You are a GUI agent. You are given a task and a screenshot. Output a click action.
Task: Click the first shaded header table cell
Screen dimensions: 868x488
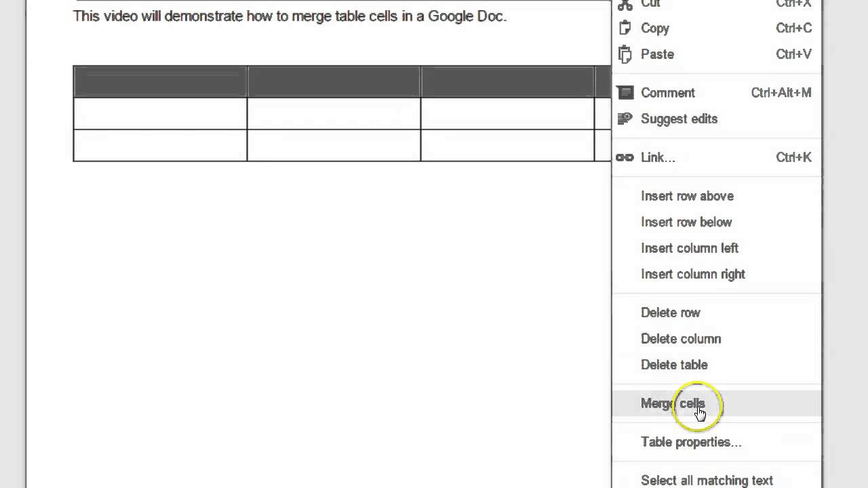(x=160, y=81)
